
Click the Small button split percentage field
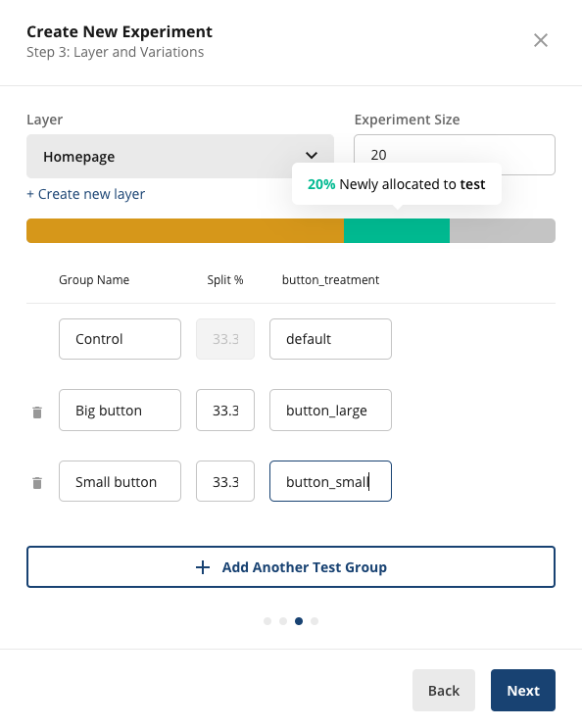225,481
